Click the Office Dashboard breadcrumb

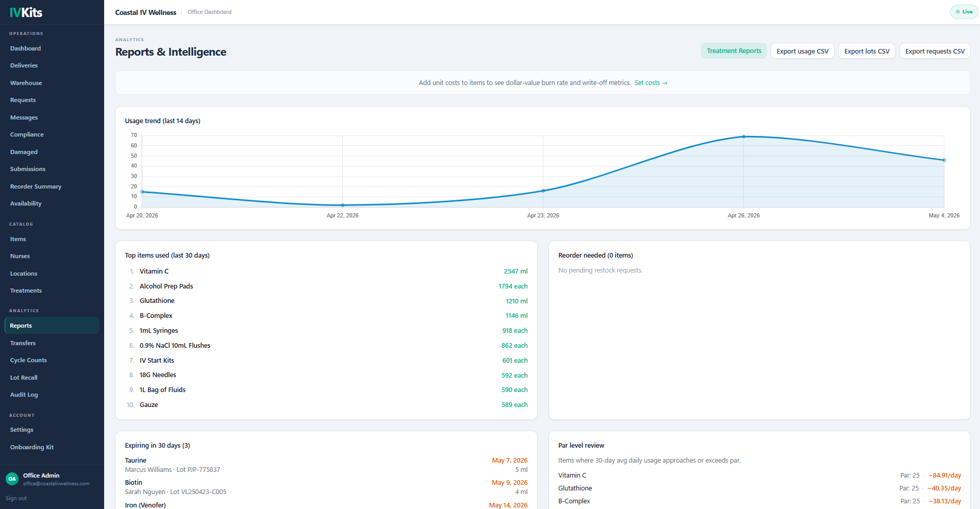click(x=209, y=12)
